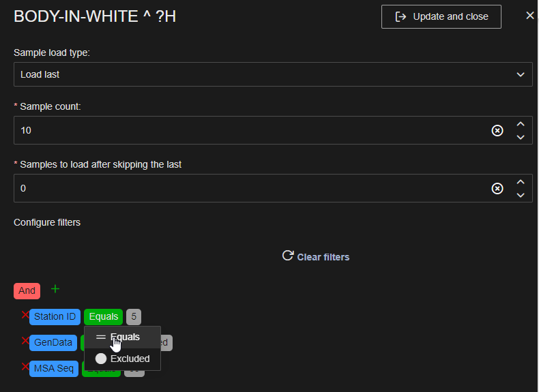Open the Station ID Equals operator dropdown
Viewport: 539px width, 392px height.
(x=103, y=316)
